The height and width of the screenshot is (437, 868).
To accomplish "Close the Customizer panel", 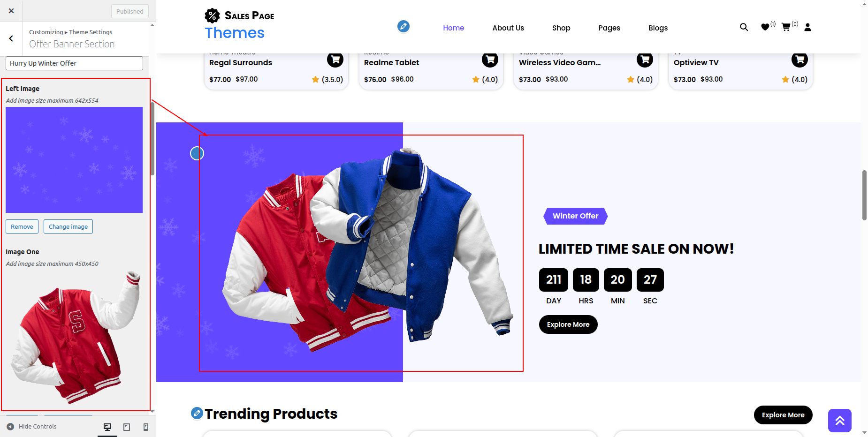I will [11, 11].
